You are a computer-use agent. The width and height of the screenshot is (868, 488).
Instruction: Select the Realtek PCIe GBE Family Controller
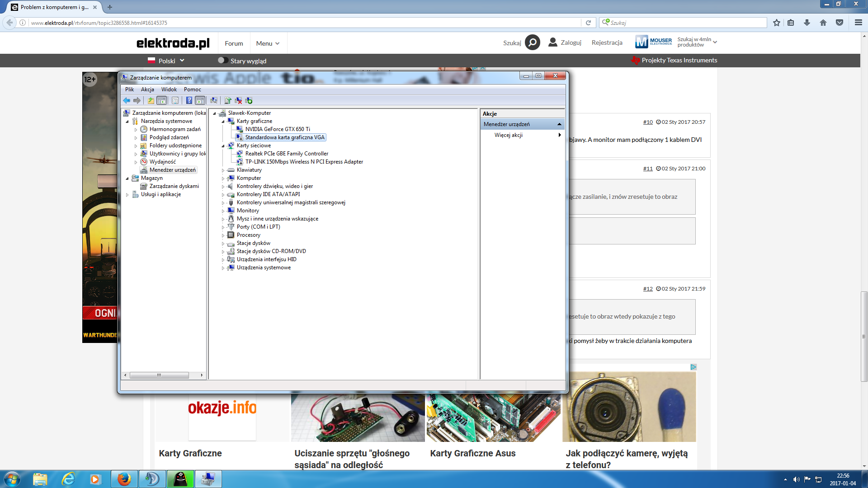(287, 154)
